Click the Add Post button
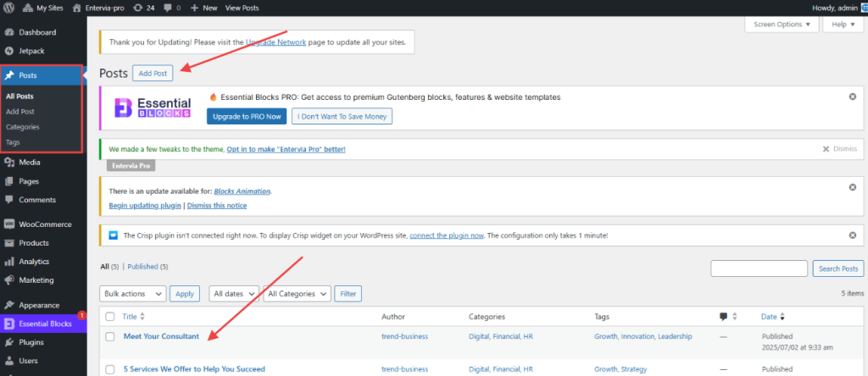This screenshot has width=868, height=376. [x=153, y=74]
